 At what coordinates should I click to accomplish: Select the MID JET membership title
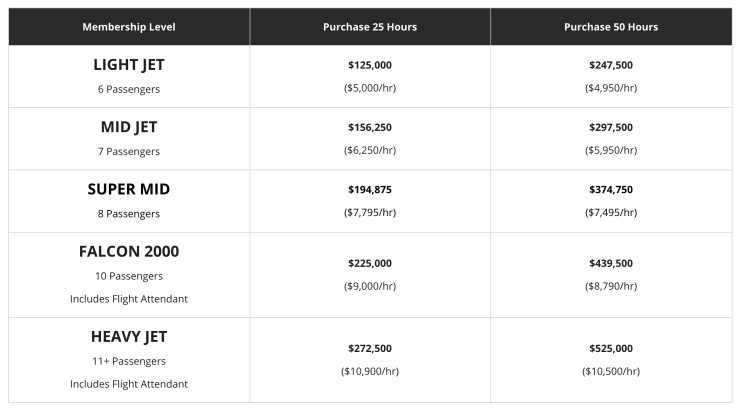point(129,127)
